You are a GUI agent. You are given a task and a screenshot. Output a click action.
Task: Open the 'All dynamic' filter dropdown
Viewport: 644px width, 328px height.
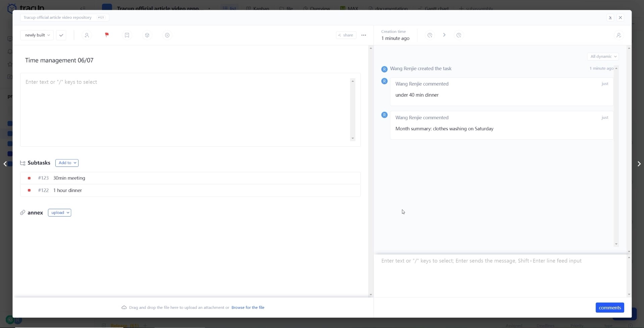click(603, 56)
